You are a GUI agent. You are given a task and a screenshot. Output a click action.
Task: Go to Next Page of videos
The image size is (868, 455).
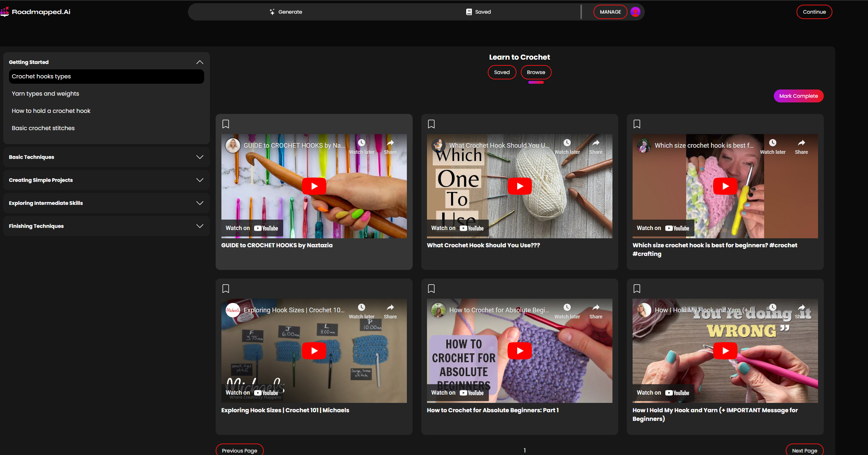click(x=804, y=450)
